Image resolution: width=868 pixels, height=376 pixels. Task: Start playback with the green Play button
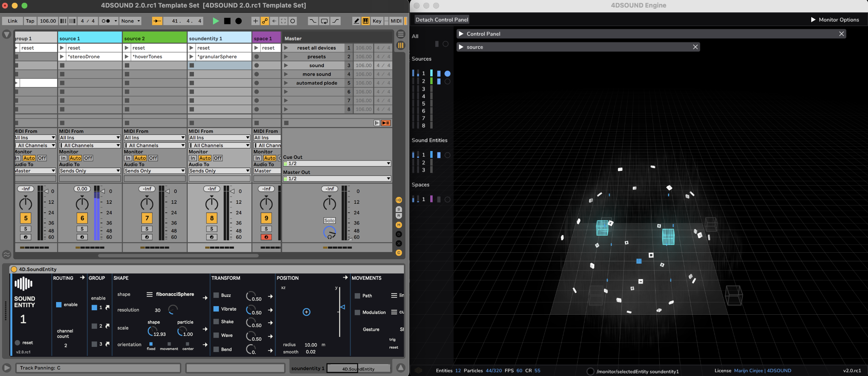(x=215, y=21)
